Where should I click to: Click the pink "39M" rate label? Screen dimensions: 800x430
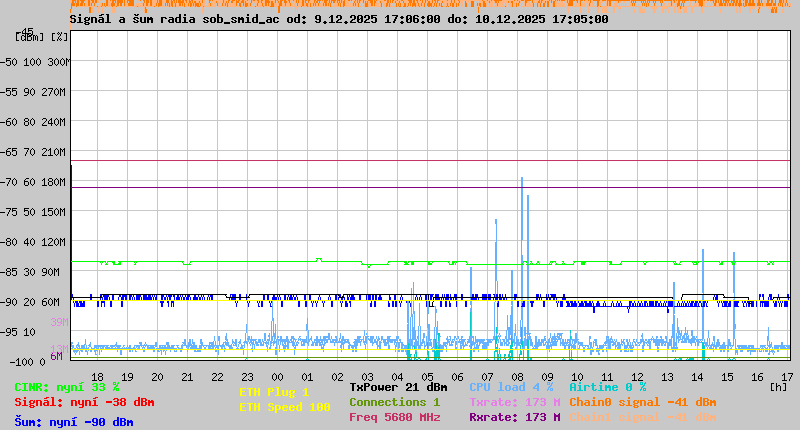click(x=59, y=322)
